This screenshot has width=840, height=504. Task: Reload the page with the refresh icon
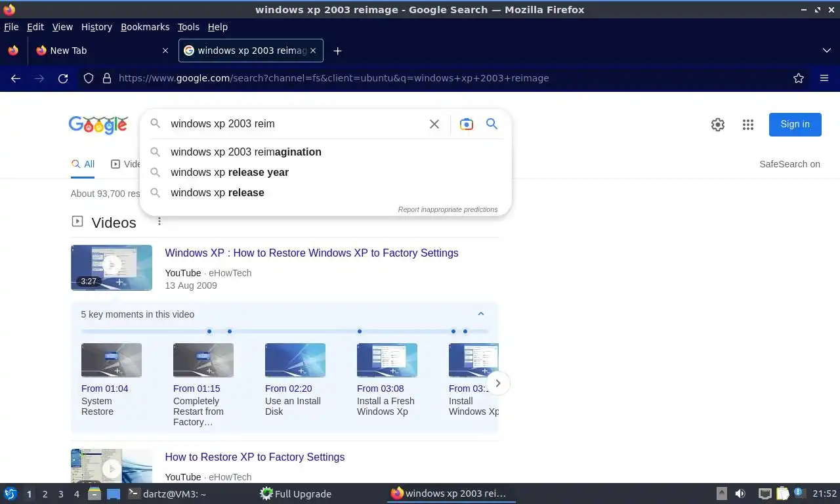tap(63, 78)
